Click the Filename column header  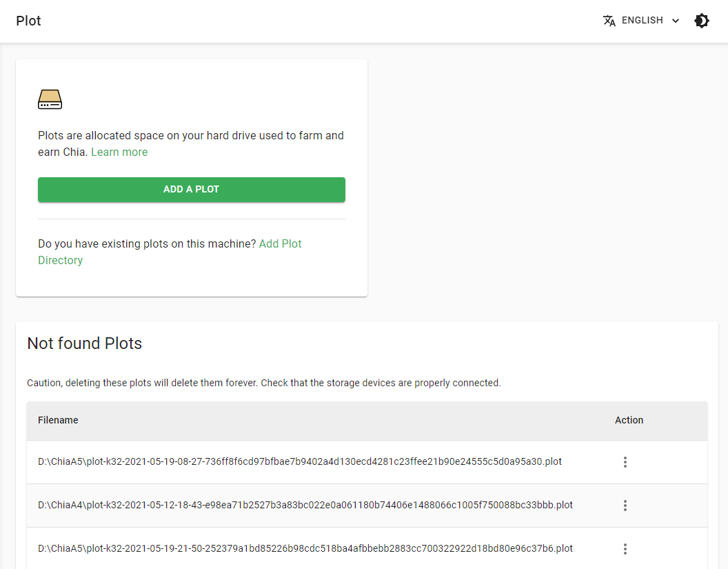pyautogui.click(x=58, y=420)
